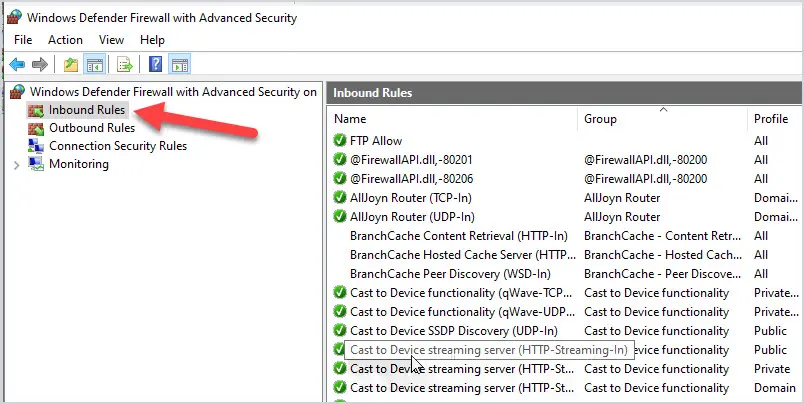Select the @FirewallAPI.dll,-80206 rule name
Image resolution: width=804 pixels, height=404 pixels.
click(x=411, y=178)
